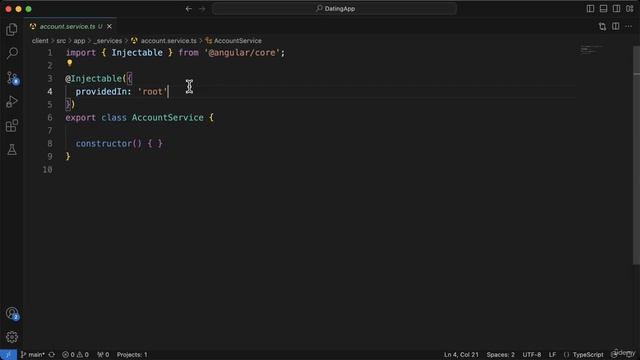
Task: Click the ports forwarded indicator showing 0
Action: point(103,355)
